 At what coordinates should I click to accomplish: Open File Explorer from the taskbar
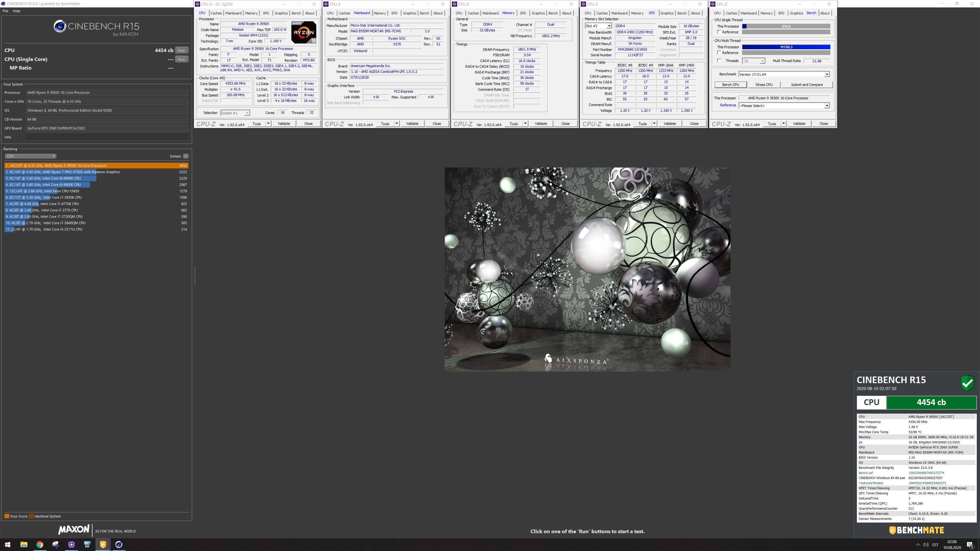click(23, 545)
